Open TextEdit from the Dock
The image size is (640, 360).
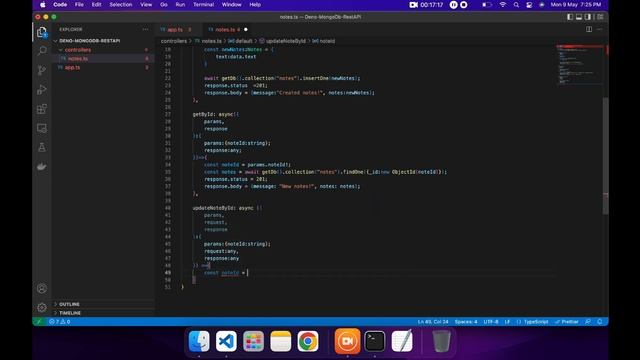402,341
